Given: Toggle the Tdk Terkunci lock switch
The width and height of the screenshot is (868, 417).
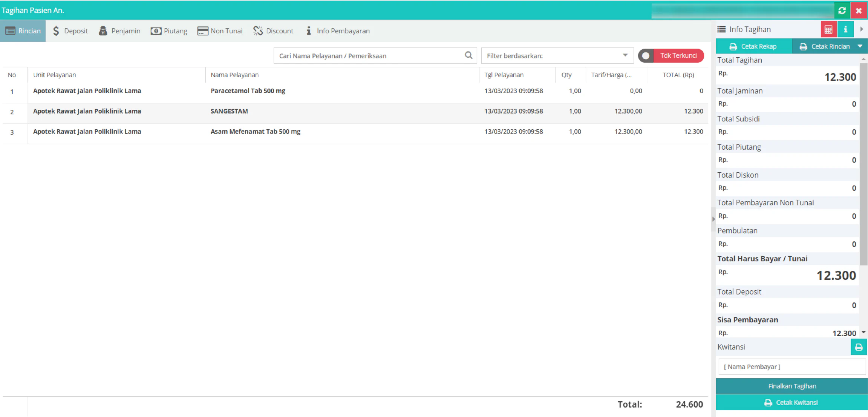Looking at the screenshot, I should click(x=671, y=55).
